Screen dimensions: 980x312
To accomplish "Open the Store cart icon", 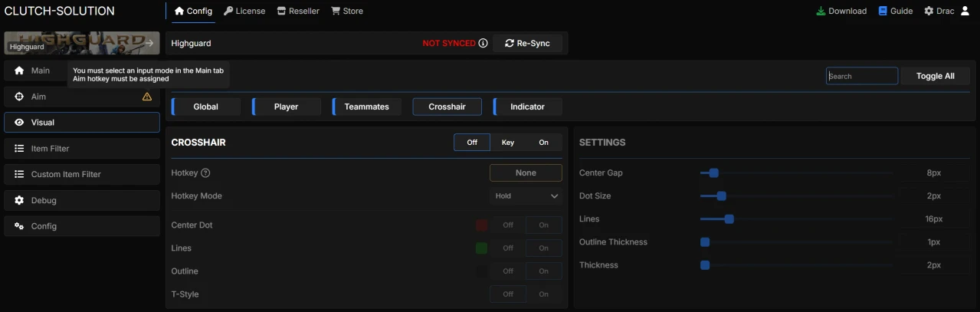I will click(336, 11).
